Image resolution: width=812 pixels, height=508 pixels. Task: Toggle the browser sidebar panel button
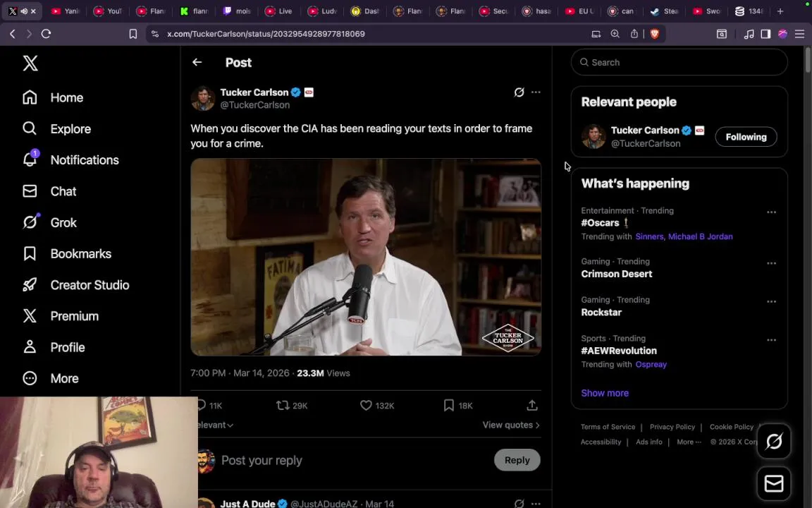765,34
